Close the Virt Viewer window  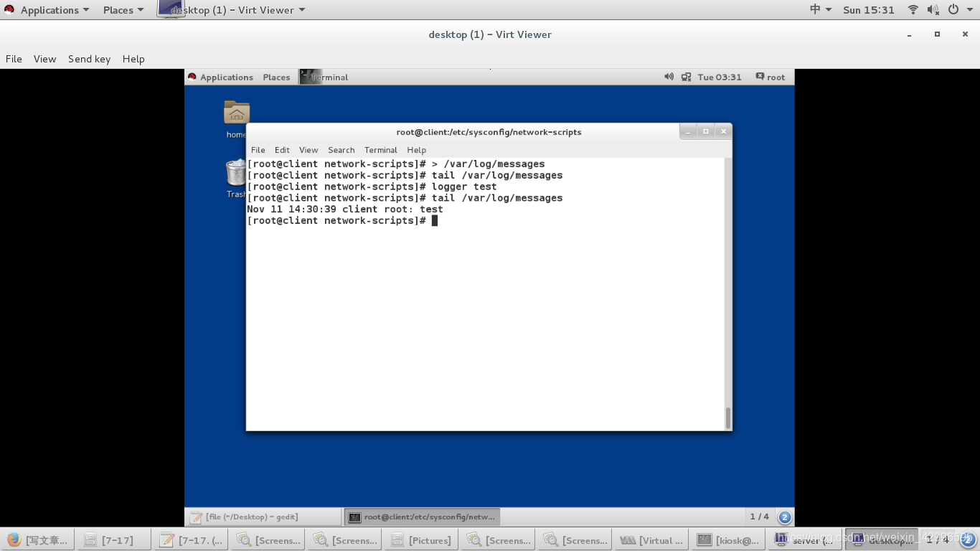(965, 34)
